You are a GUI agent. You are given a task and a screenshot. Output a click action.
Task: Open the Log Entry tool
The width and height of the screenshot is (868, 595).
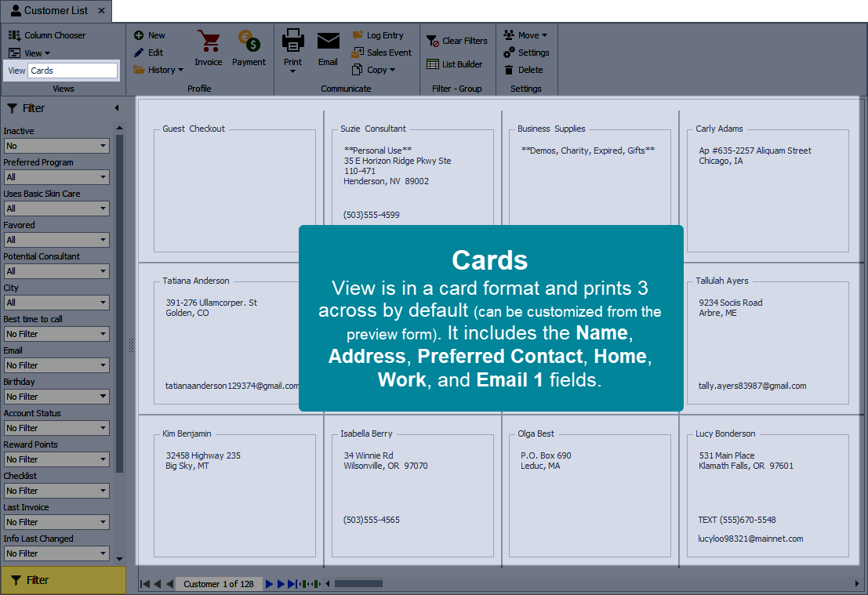click(x=382, y=34)
